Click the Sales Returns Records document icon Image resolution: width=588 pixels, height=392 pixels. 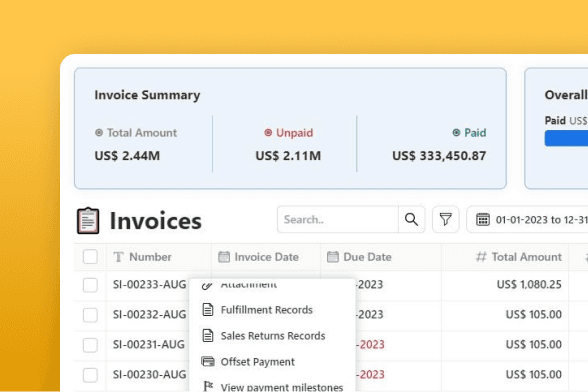208,335
